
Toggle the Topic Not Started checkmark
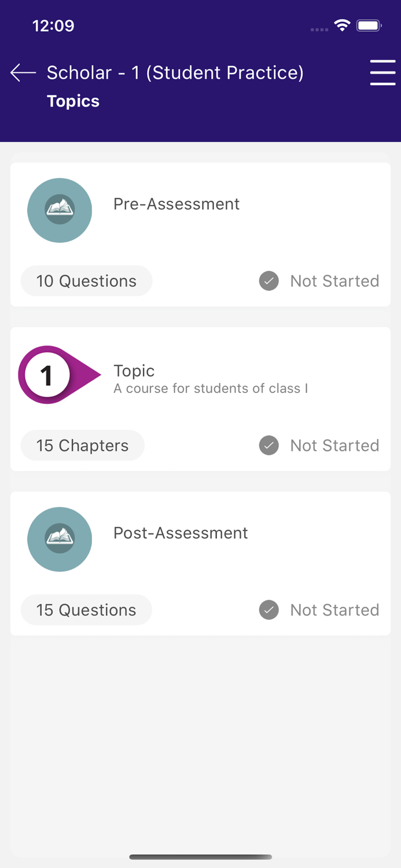(x=268, y=446)
